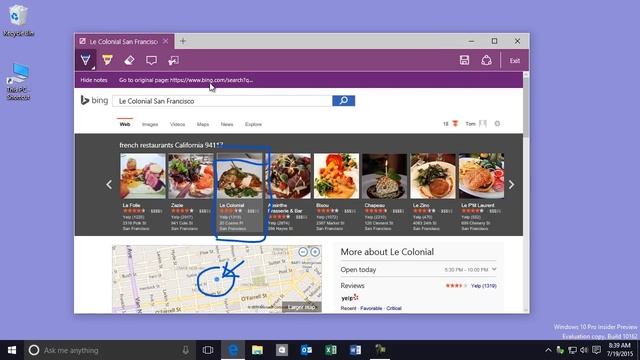
Task: Show next restaurants in the carousel
Action: tap(511, 184)
